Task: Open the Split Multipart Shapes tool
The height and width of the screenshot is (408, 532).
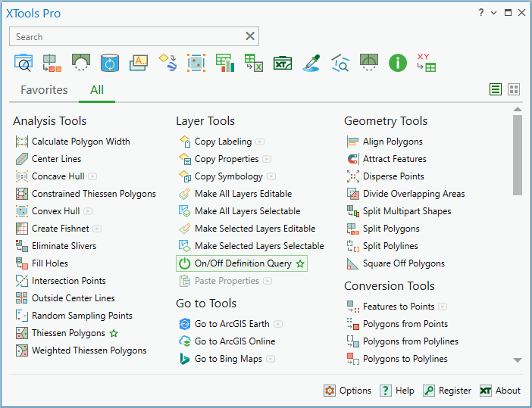Action: pyautogui.click(x=399, y=211)
